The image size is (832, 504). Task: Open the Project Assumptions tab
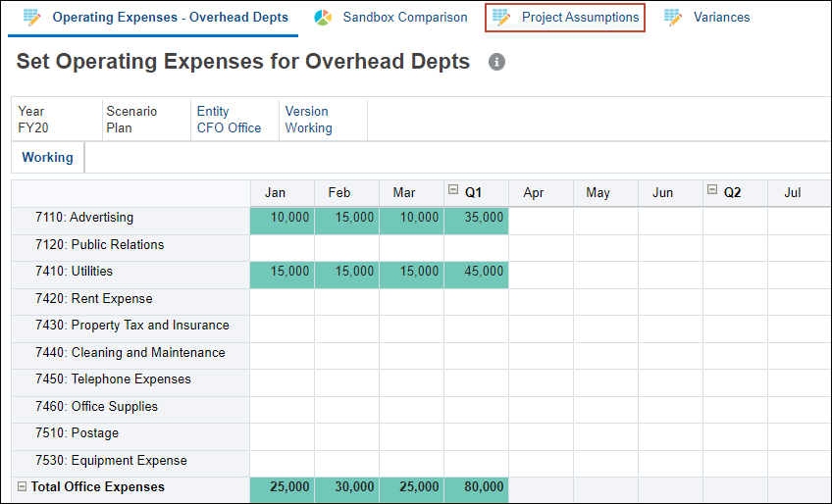tap(580, 18)
